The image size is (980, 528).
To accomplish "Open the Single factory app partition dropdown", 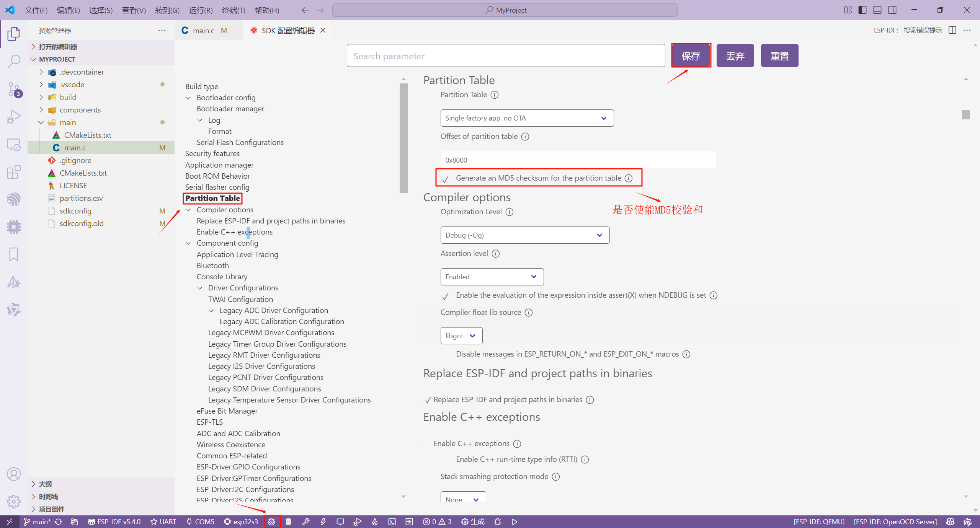I will (527, 118).
